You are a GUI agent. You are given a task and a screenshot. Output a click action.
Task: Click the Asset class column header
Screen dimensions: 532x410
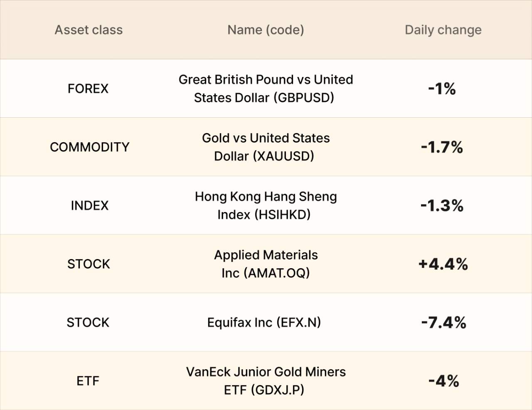pyautogui.click(x=89, y=30)
